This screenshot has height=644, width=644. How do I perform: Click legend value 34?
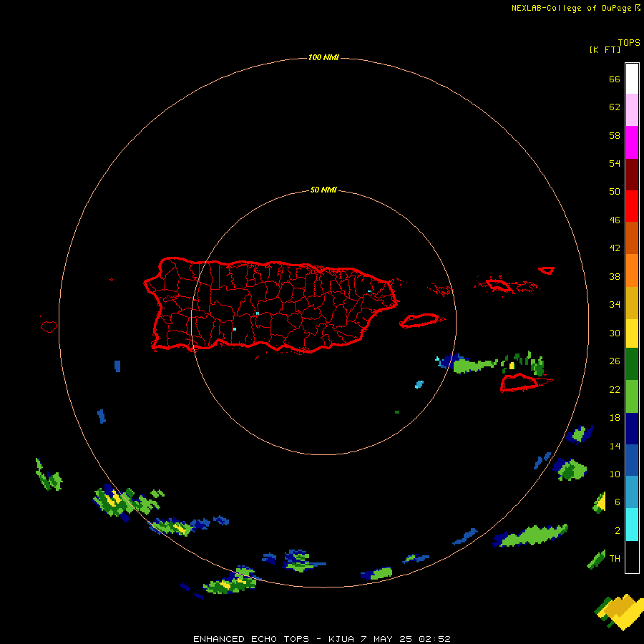(615, 305)
